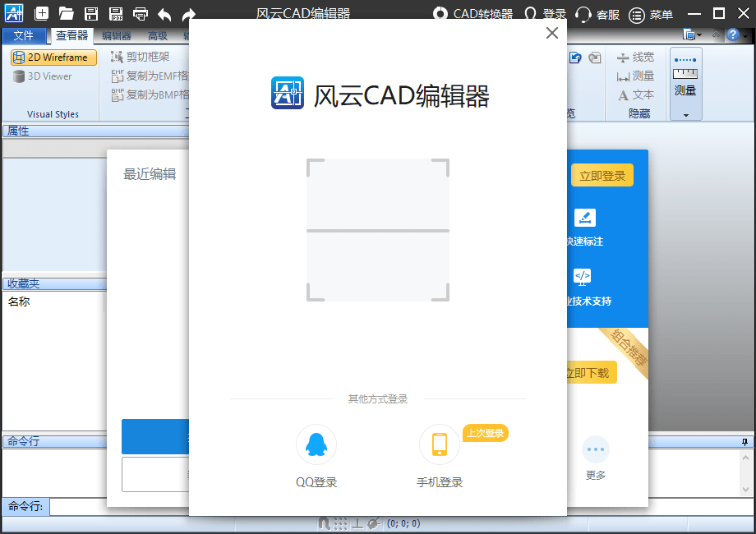Viewport: 756px width, 534px height.
Task: Click in the 命令行 input field
Action: (x=402, y=507)
